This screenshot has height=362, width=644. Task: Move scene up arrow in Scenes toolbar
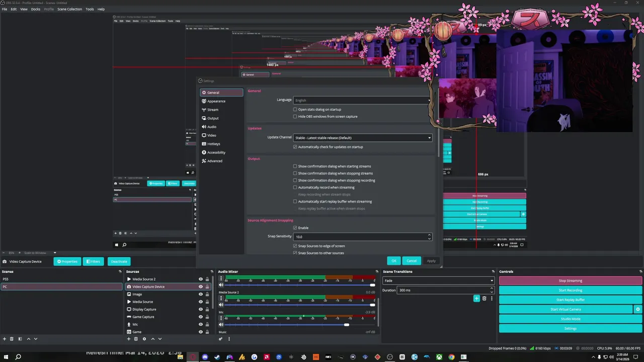point(28,339)
